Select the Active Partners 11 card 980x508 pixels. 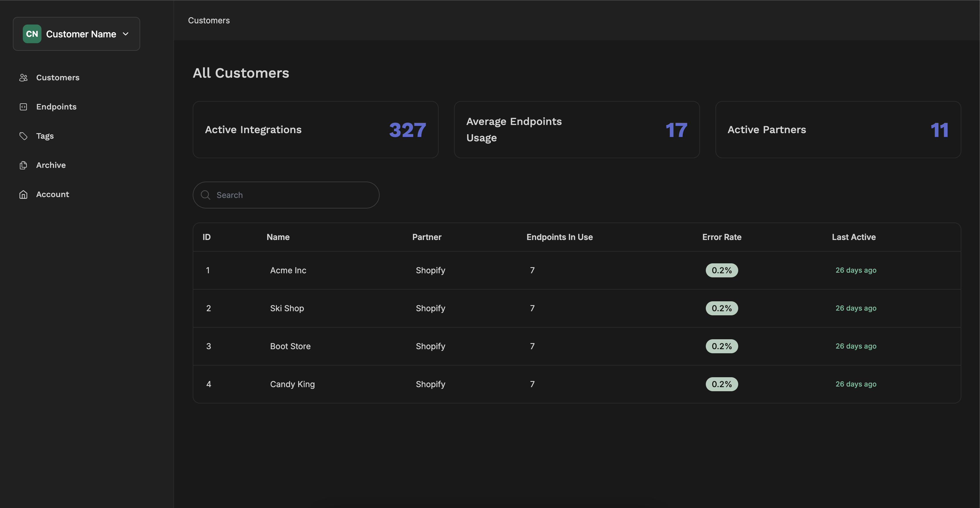(x=838, y=130)
